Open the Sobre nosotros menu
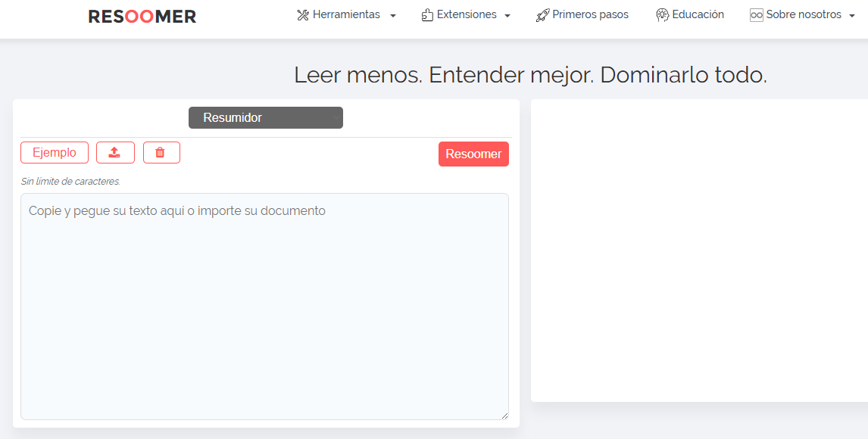The height and width of the screenshot is (439, 868). 803,15
